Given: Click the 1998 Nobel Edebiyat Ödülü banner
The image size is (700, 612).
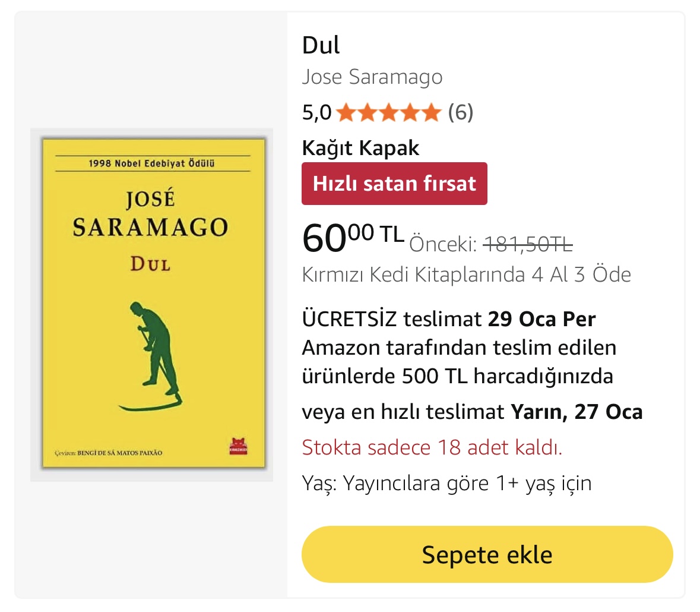Looking at the screenshot, I should 152,163.
